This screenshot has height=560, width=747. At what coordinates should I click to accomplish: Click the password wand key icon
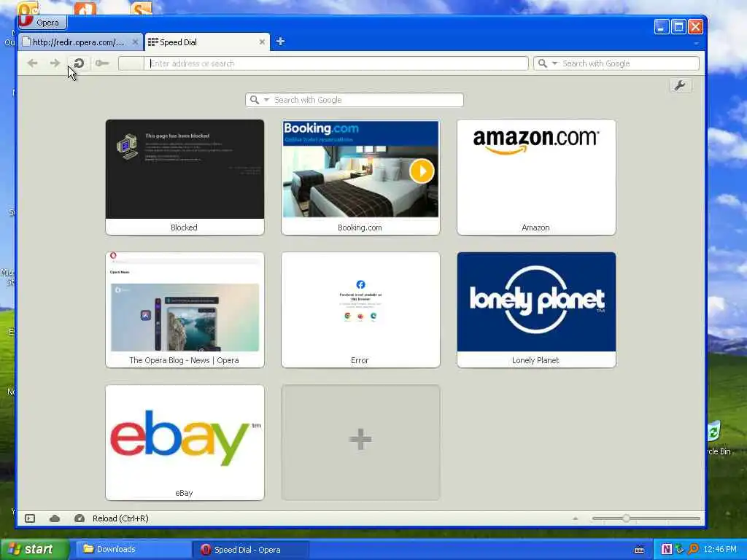click(101, 63)
